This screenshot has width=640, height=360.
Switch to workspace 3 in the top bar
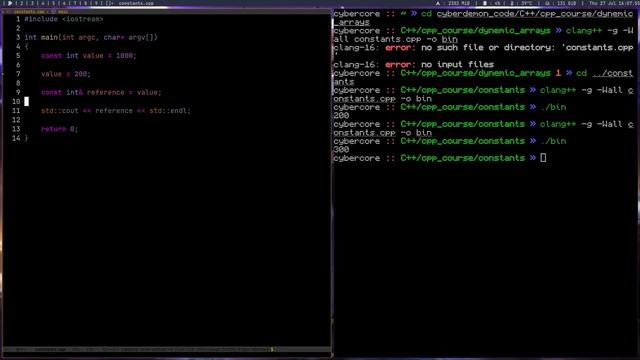(x=32, y=3)
